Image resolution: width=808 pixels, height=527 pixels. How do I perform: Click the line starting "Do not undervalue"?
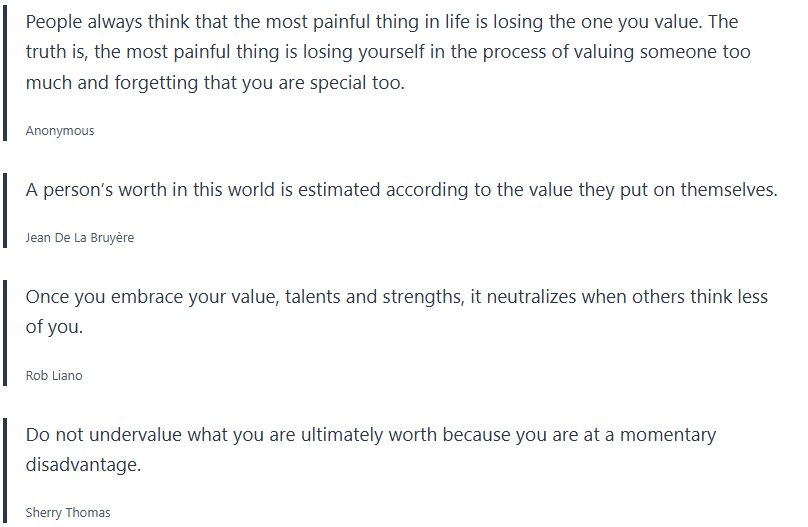[370, 435]
